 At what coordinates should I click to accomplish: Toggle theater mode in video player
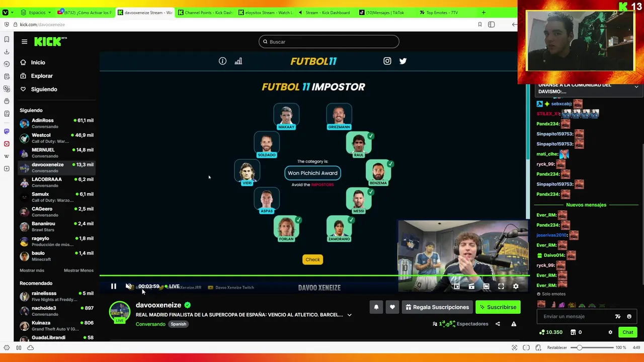point(486,286)
